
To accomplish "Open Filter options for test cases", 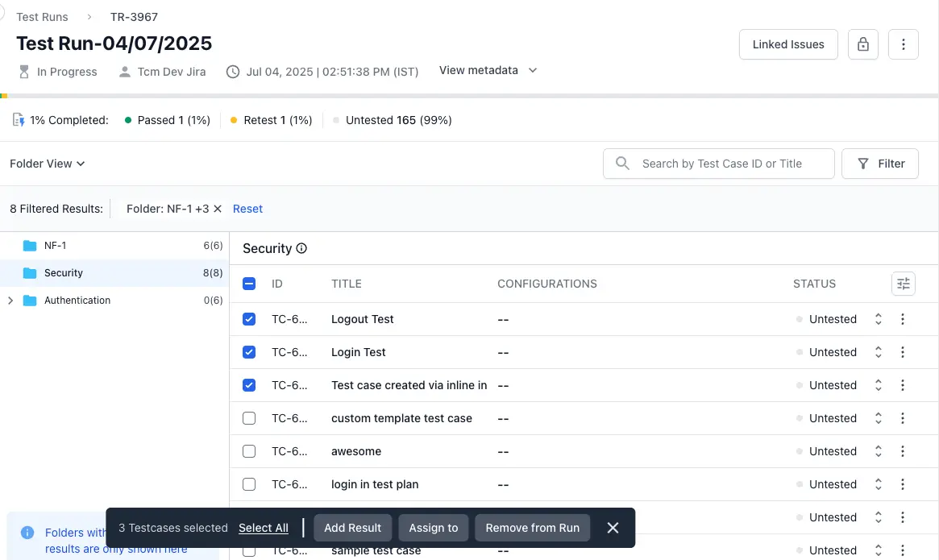I will coord(880,163).
